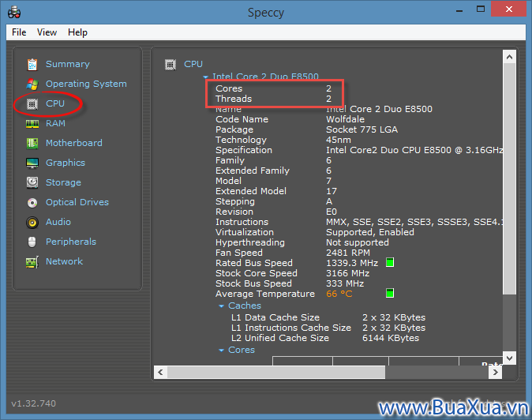The image size is (532, 420).
Task: Click the Hyperthreading Not supported value
Action: [358, 242]
